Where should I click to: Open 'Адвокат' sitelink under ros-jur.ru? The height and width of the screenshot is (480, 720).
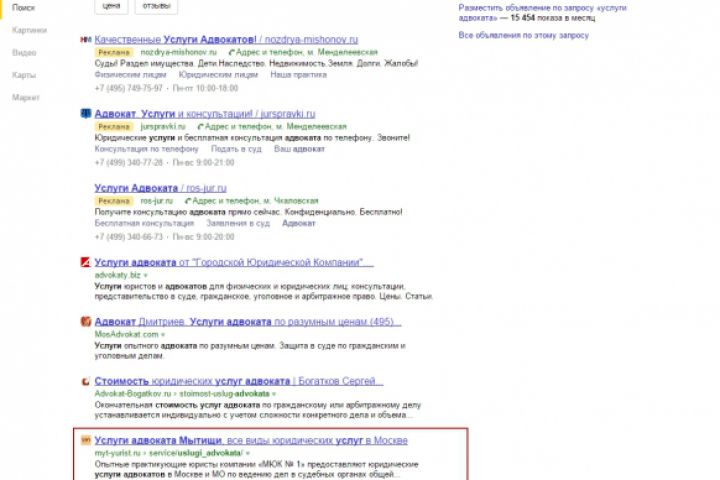pyautogui.click(x=298, y=223)
